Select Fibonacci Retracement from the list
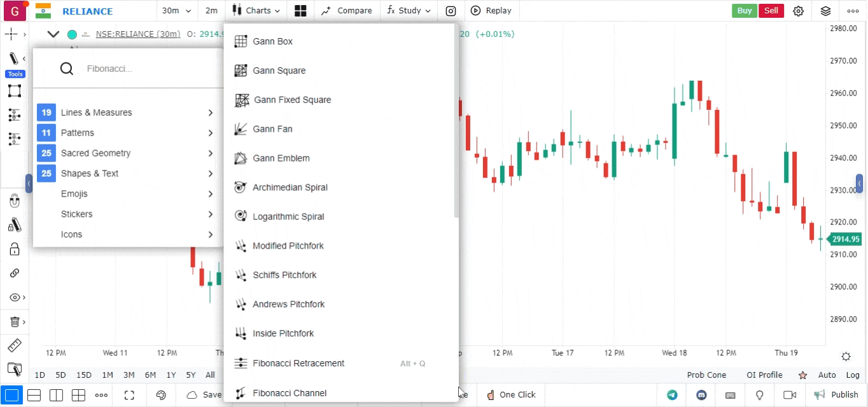This screenshot has width=868, height=407. [298, 364]
